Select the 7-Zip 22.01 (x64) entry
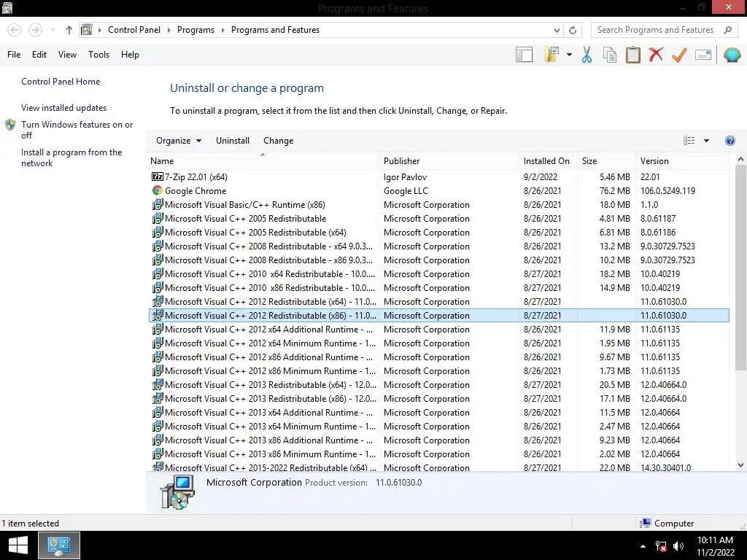Screen dimensions: 747x560 coord(438,176)
